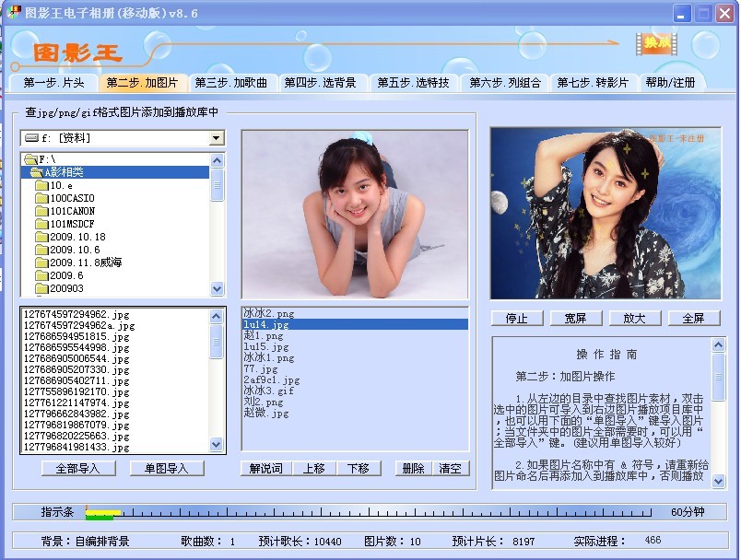Open the 2009.11.8威海 folder
This screenshot has width=741, height=560.
(x=78, y=262)
